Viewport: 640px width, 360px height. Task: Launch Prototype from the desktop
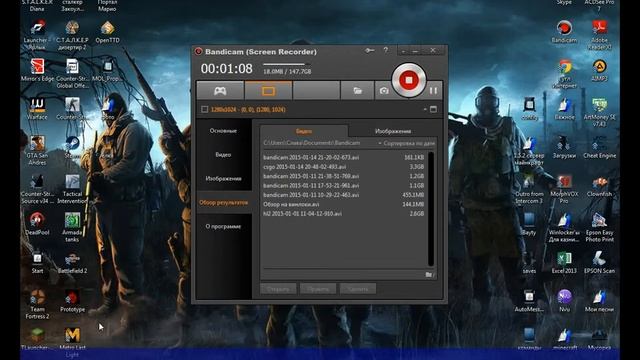click(x=72, y=301)
